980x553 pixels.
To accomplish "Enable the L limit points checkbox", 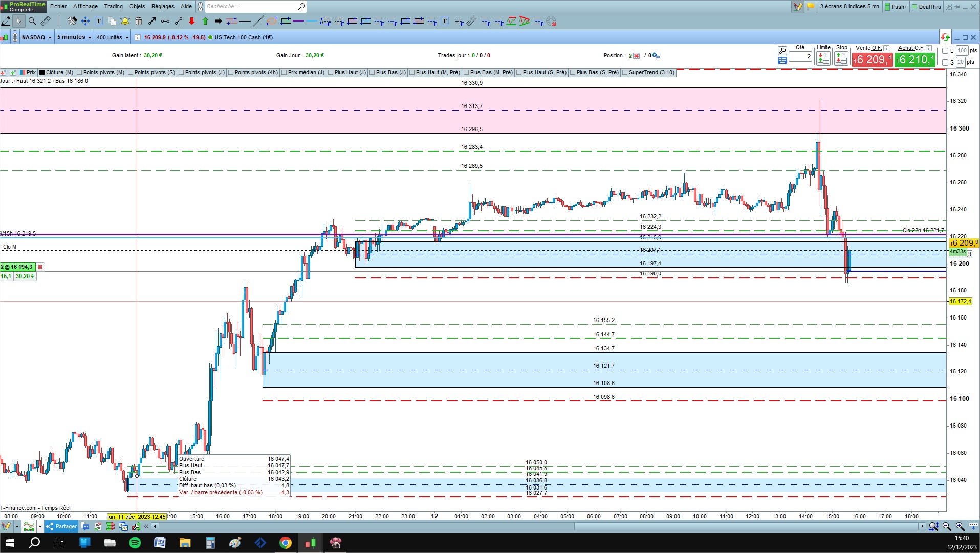I will tap(945, 51).
